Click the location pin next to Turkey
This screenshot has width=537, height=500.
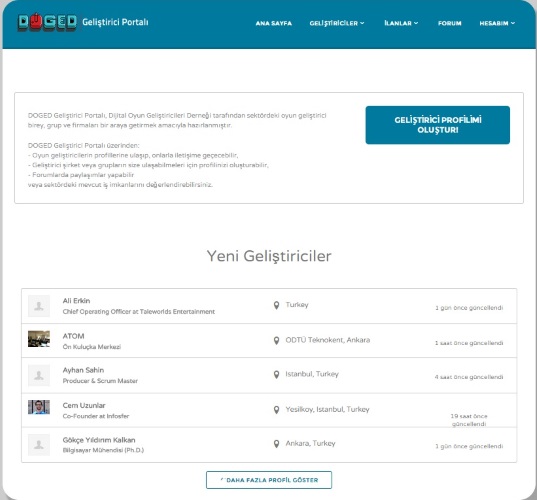[276, 305]
